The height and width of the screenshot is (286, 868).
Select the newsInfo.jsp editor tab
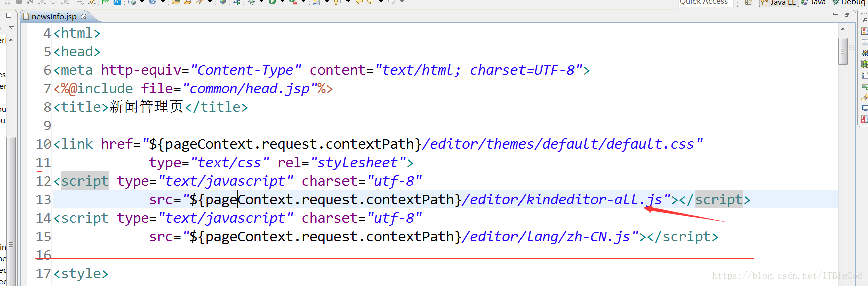[x=54, y=16]
